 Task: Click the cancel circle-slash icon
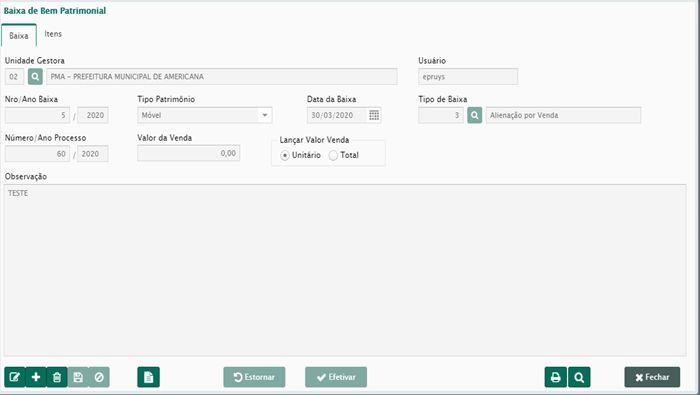pos(99,377)
